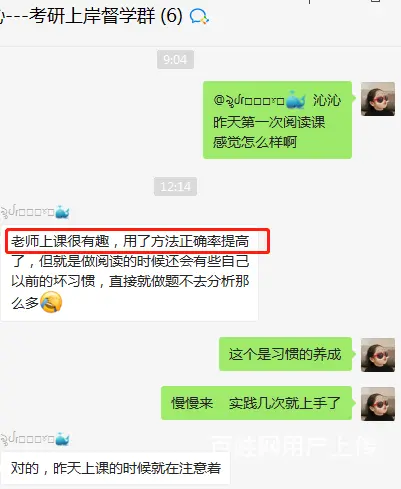Click the laughing-crying emoji after 么多

pyautogui.click(x=51, y=302)
